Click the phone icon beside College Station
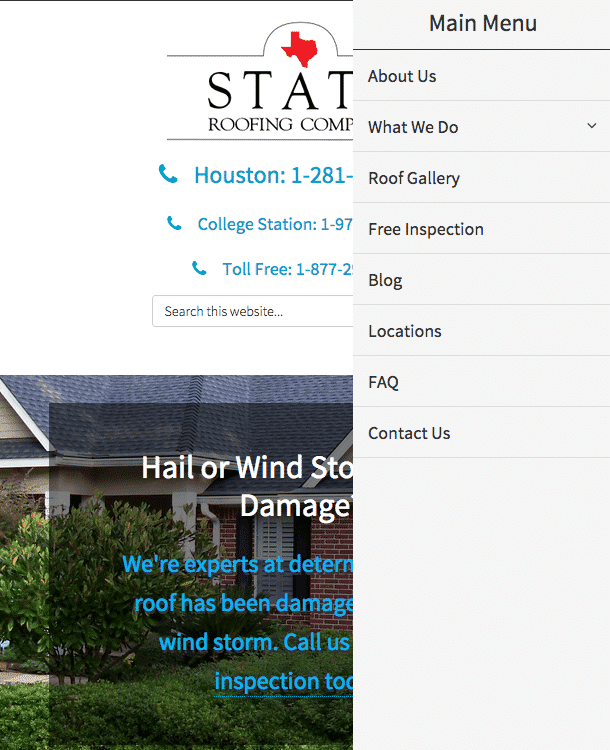 point(175,224)
